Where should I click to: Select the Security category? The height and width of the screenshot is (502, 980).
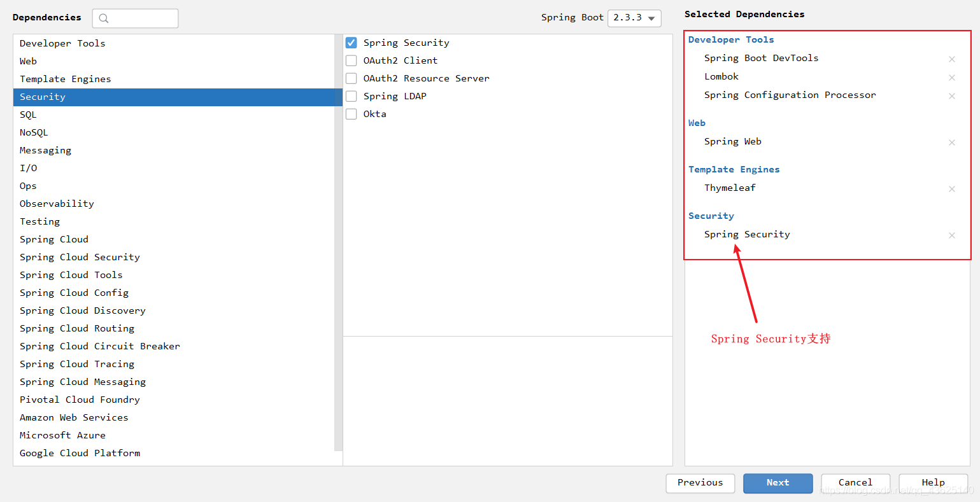(x=174, y=97)
